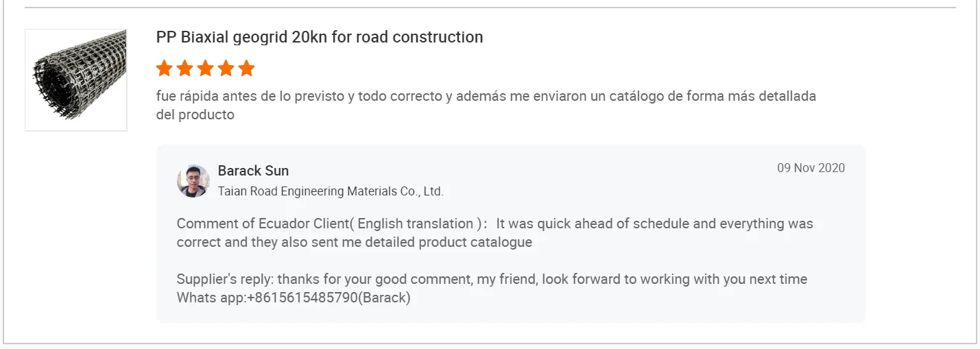Image resolution: width=980 pixels, height=349 pixels.
Task: Open PP Biaxial geogrid 20kn product title
Action: [x=319, y=37]
